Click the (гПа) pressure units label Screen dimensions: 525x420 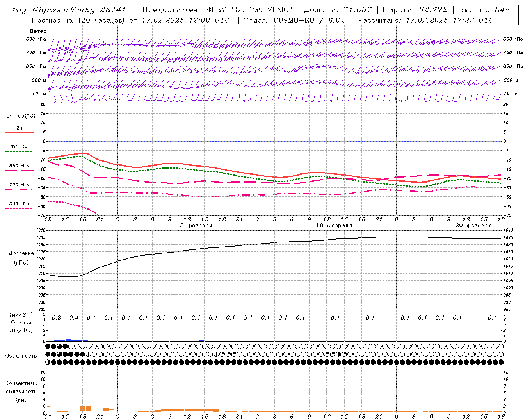21,263
